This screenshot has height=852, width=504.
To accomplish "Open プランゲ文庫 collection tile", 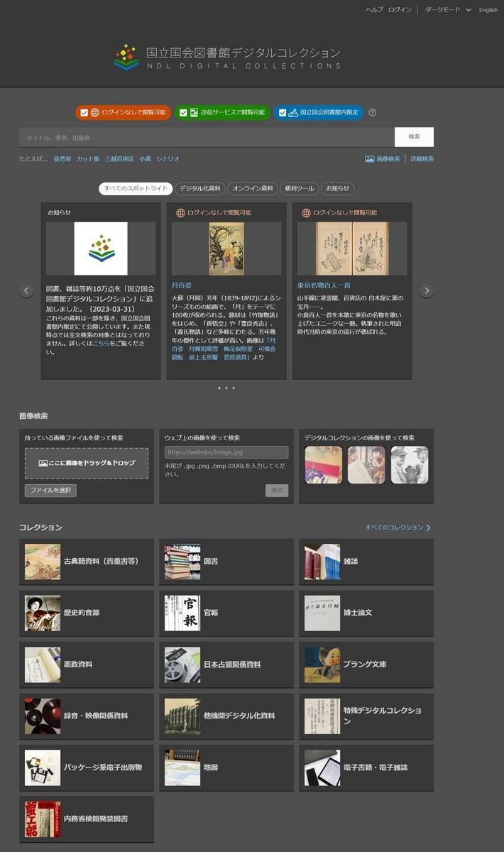I will [x=366, y=665].
